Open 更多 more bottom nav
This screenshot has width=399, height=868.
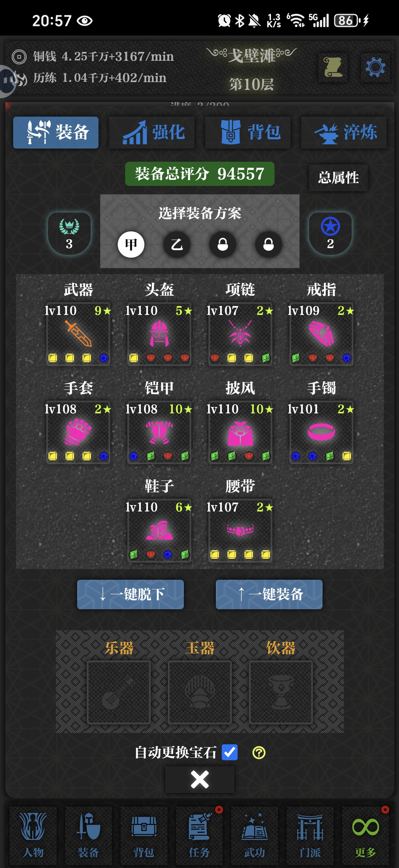(x=366, y=835)
